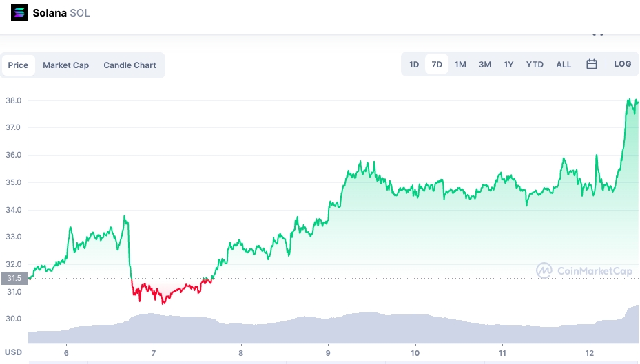Open the Candle Chart view
Viewport: 640px width, 364px height.
[130, 65]
